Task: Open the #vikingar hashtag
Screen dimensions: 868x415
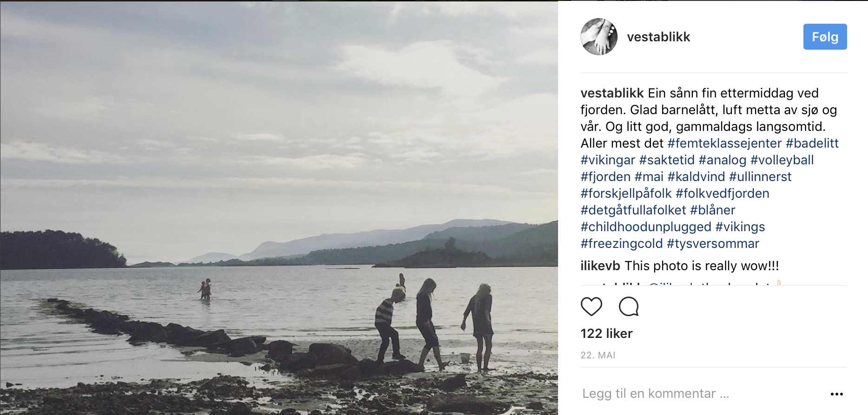Action: click(x=607, y=160)
